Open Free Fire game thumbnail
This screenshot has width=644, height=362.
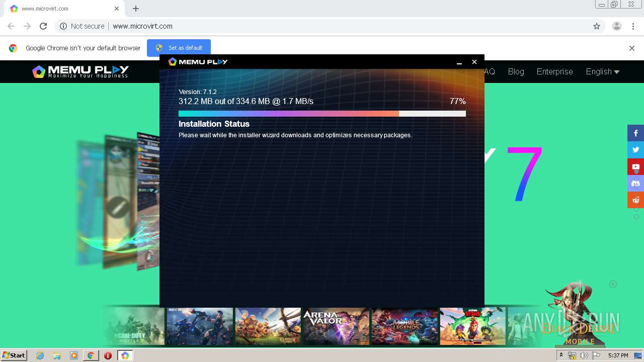coord(200,326)
